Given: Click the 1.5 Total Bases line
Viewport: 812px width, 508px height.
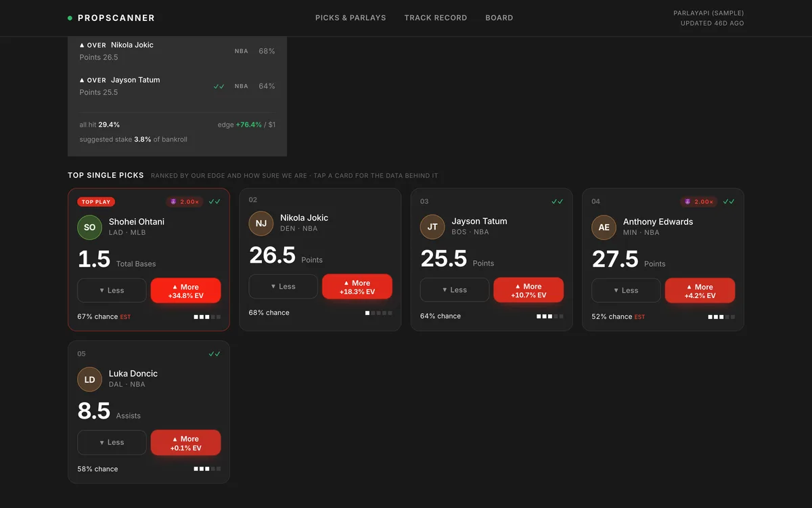Looking at the screenshot, I should (116, 259).
